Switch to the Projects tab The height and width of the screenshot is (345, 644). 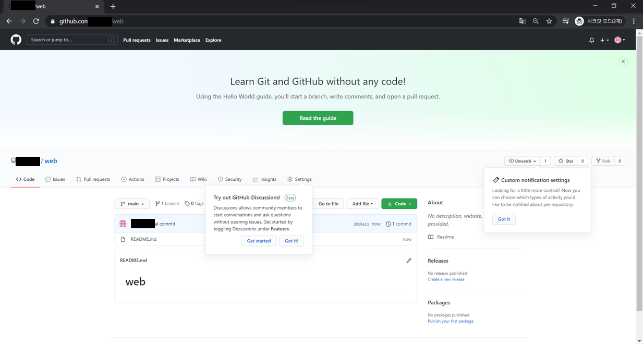point(167,179)
